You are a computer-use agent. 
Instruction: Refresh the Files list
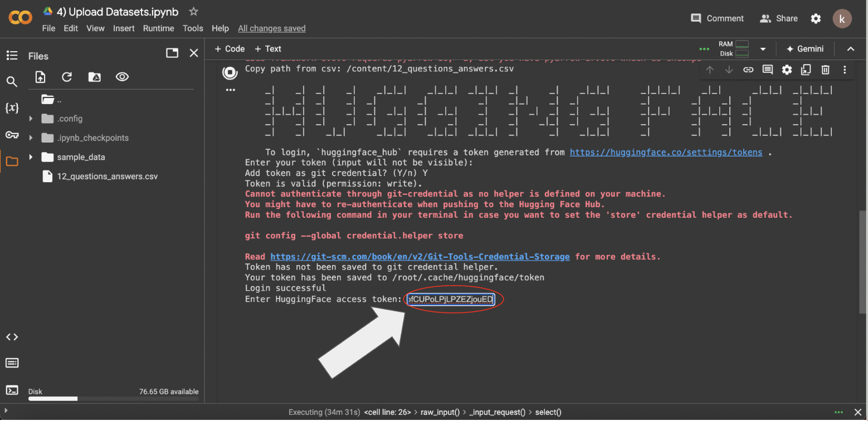[x=67, y=77]
